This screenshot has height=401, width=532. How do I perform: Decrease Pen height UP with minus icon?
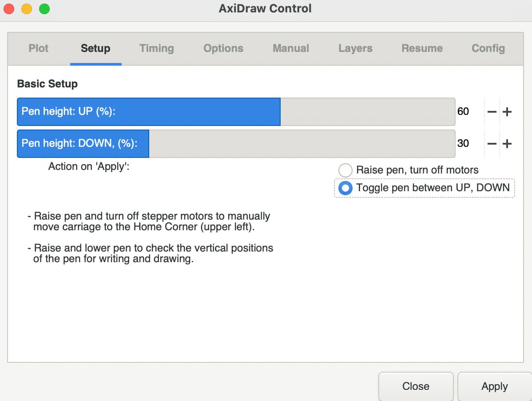pos(492,112)
